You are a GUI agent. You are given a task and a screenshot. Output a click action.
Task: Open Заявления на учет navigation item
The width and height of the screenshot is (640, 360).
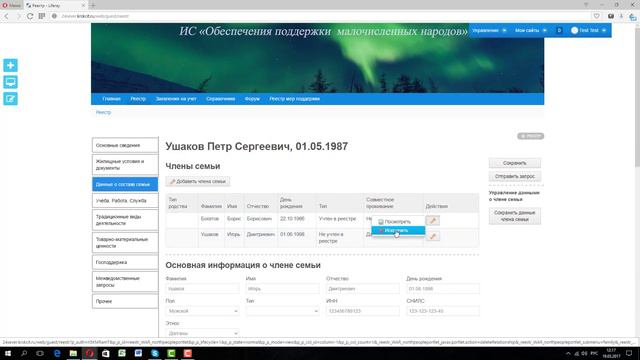176,99
